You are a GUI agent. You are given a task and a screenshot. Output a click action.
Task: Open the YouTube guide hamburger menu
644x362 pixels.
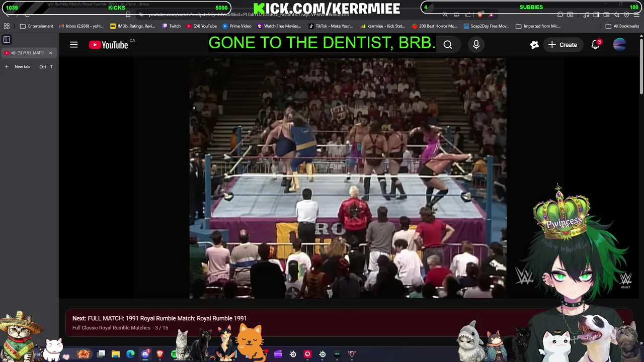(74, 45)
